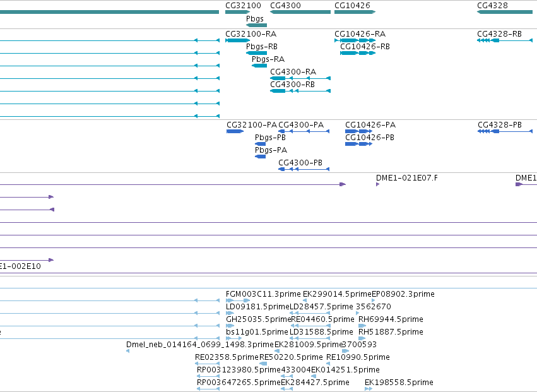
Task: Click the EK281009.5prime EST label
Action: tap(309, 345)
